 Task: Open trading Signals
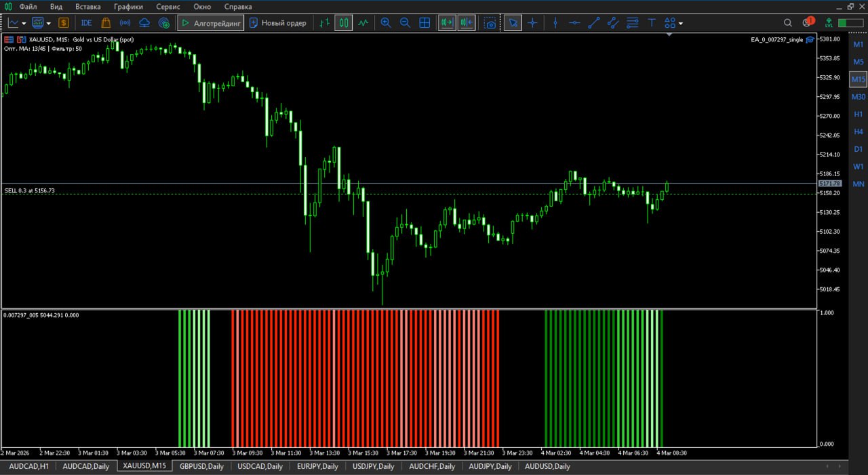(125, 22)
